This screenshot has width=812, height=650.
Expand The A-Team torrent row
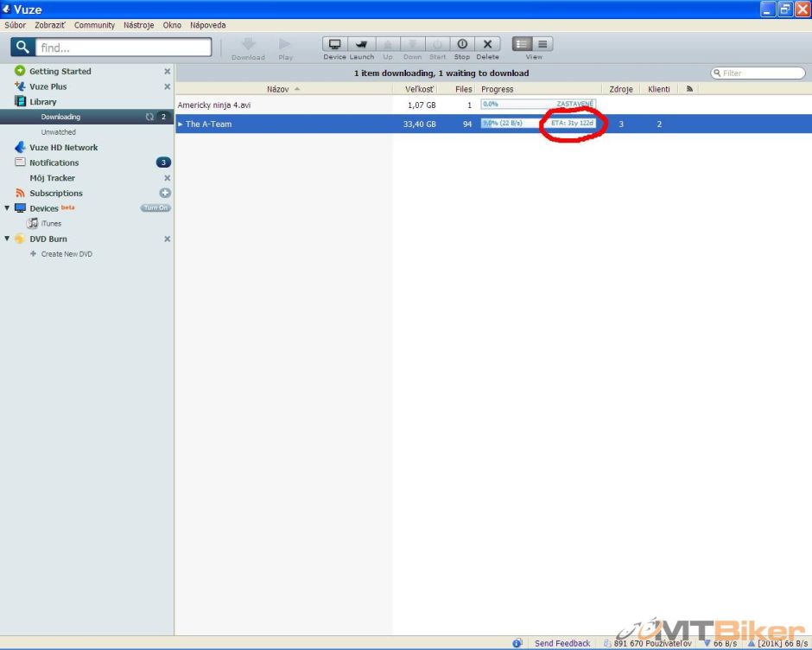[181, 124]
